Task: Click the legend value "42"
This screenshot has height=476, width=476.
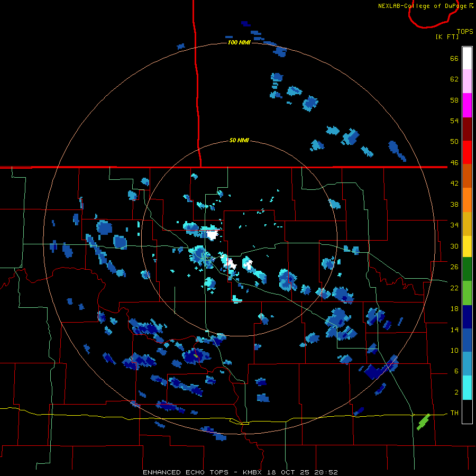Action: click(x=454, y=183)
